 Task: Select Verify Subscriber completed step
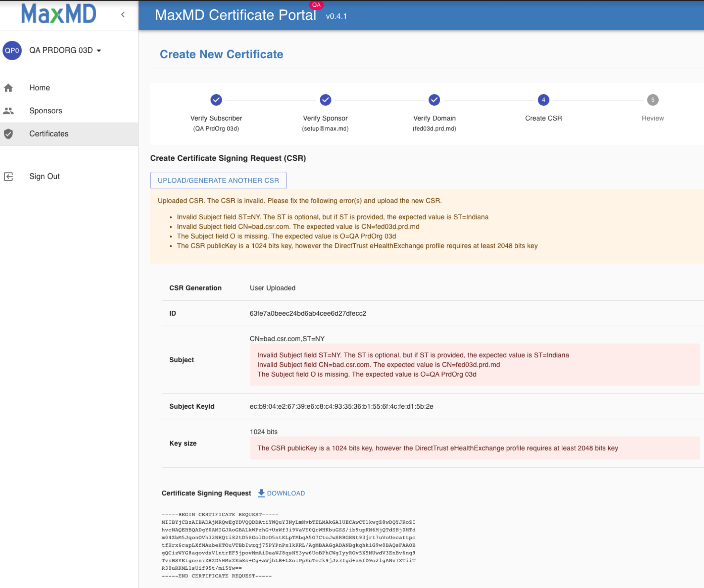point(216,100)
